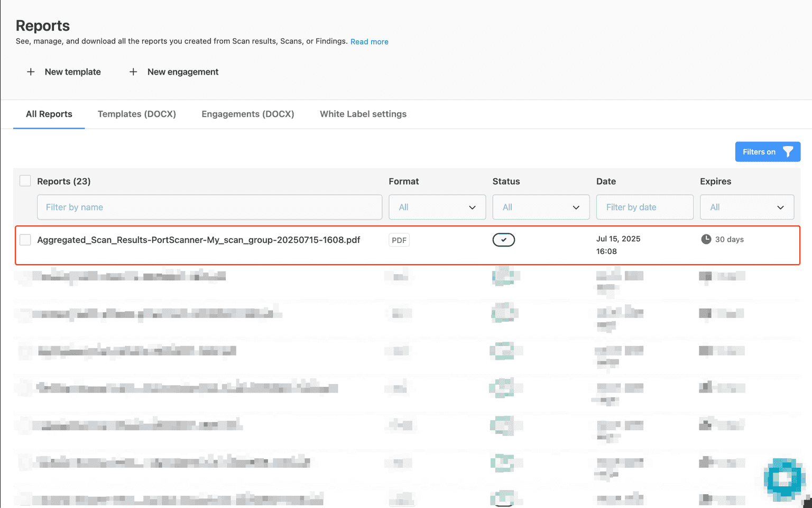Image resolution: width=812 pixels, height=508 pixels.
Task: Go to White Label settings tab
Action: (x=363, y=114)
